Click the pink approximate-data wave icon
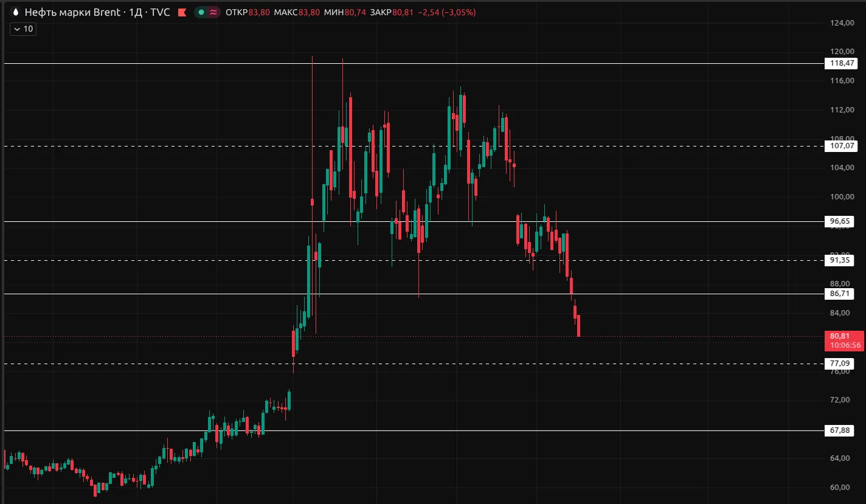Image resolution: width=866 pixels, height=504 pixels. pos(213,12)
